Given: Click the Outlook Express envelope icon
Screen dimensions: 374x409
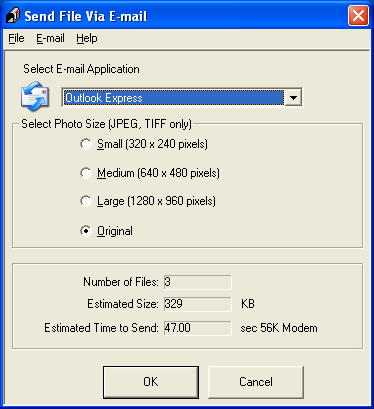Looking at the screenshot, I should 35,96.
